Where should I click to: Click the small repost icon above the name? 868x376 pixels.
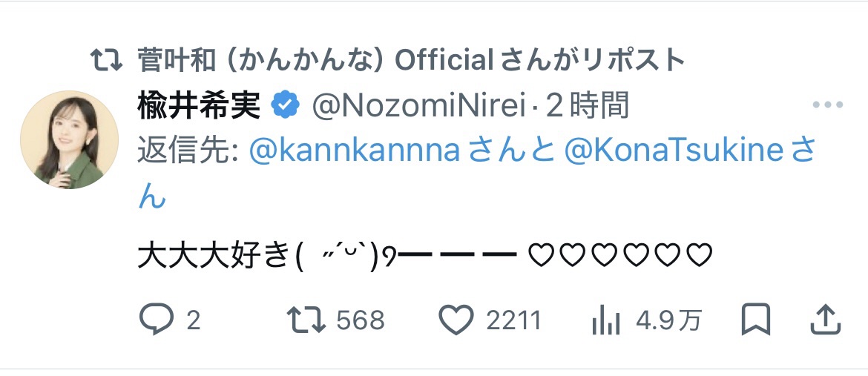tap(107, 60)
